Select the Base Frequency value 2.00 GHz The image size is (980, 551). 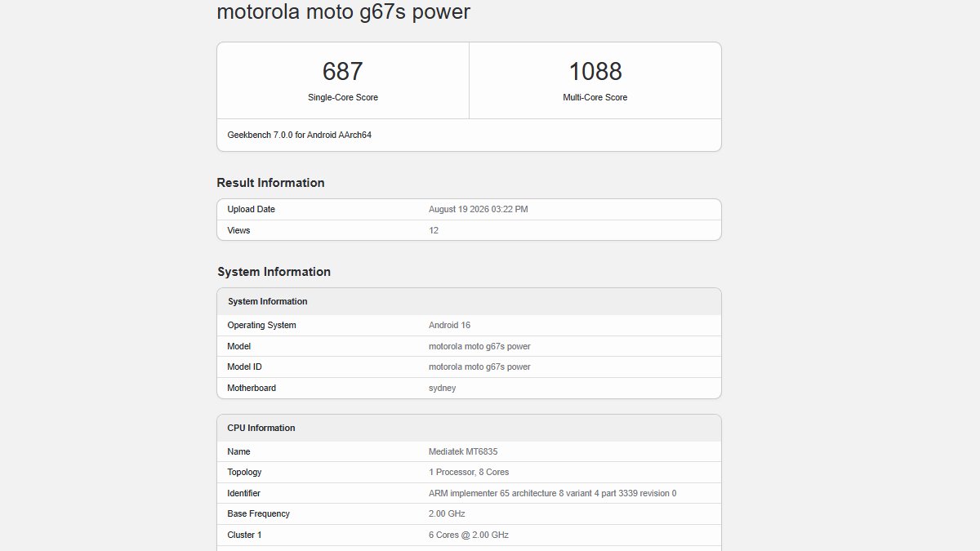[447, 513]
